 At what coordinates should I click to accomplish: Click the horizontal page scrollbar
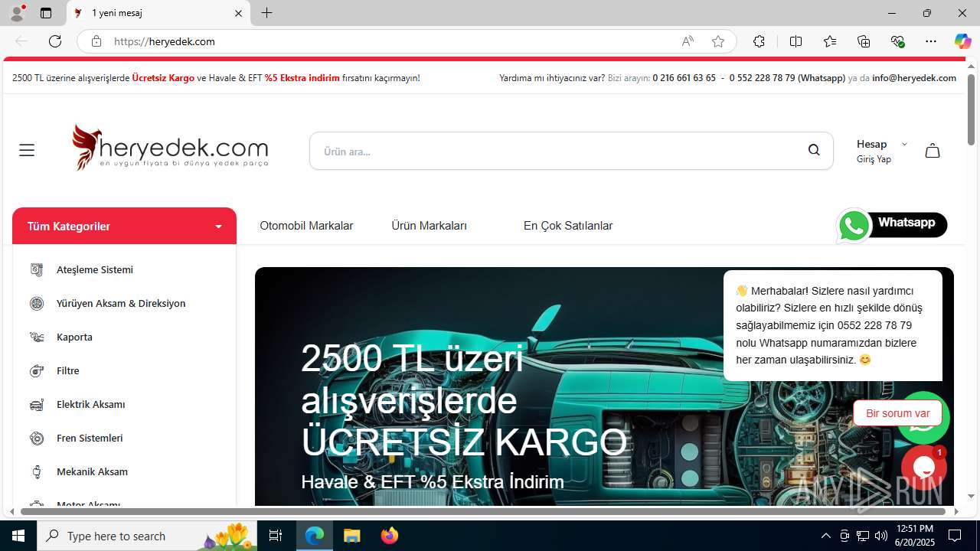pos(482,511)
